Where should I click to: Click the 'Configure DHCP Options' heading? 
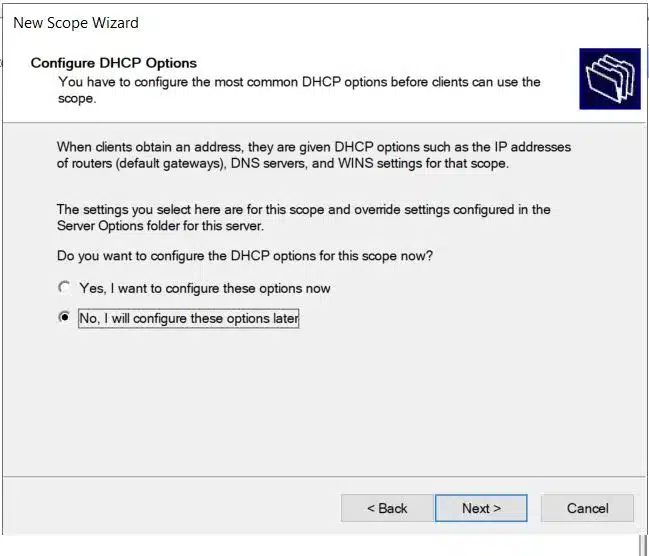coord(113,63)
